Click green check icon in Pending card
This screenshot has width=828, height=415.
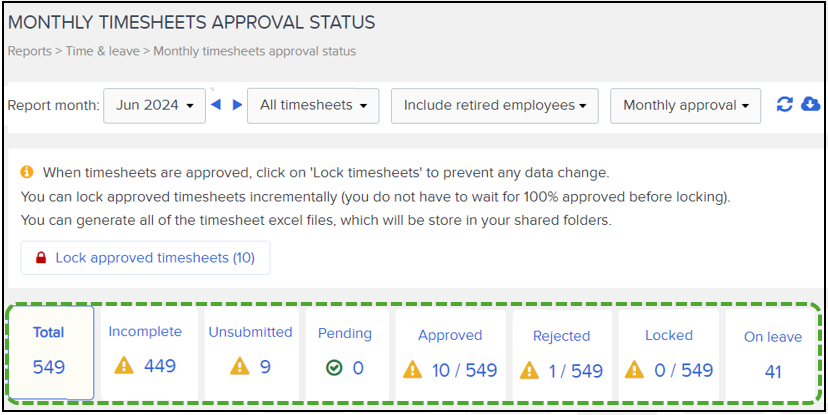pos(334,368)
